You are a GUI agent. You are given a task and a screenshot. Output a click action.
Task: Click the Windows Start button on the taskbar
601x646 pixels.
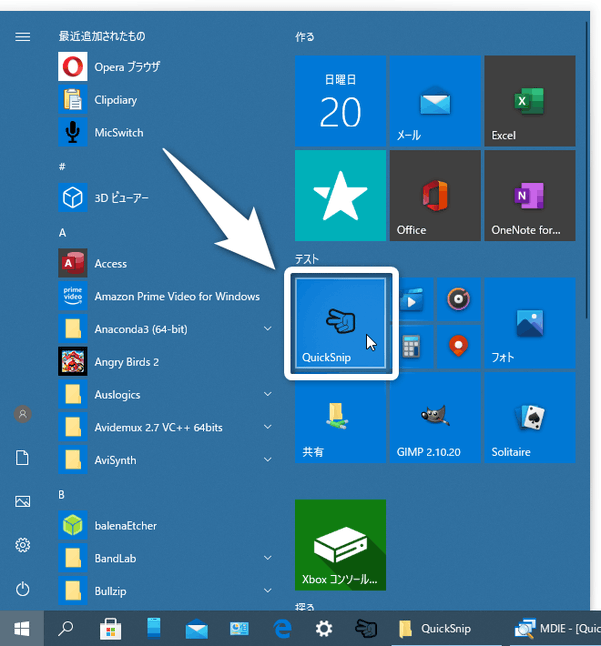[x=22, y=629]
